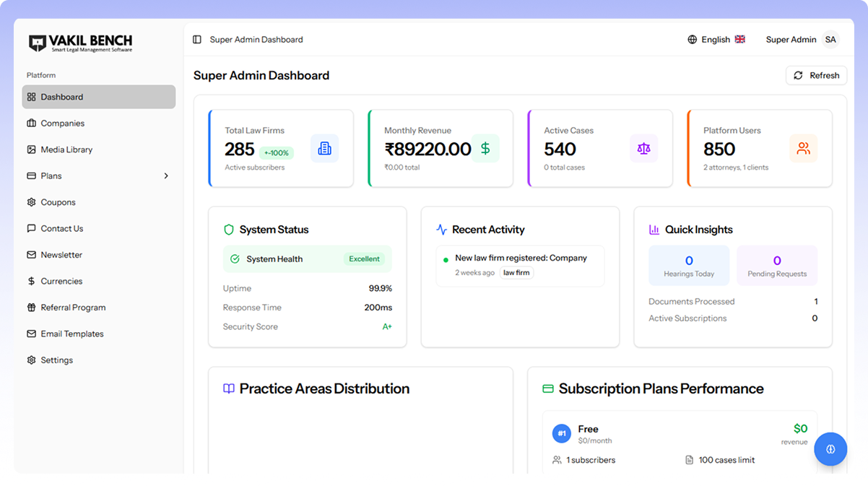The image size is (868, 491).
Task: Toggle the sidebar panel icon
Action: point(197,40)
